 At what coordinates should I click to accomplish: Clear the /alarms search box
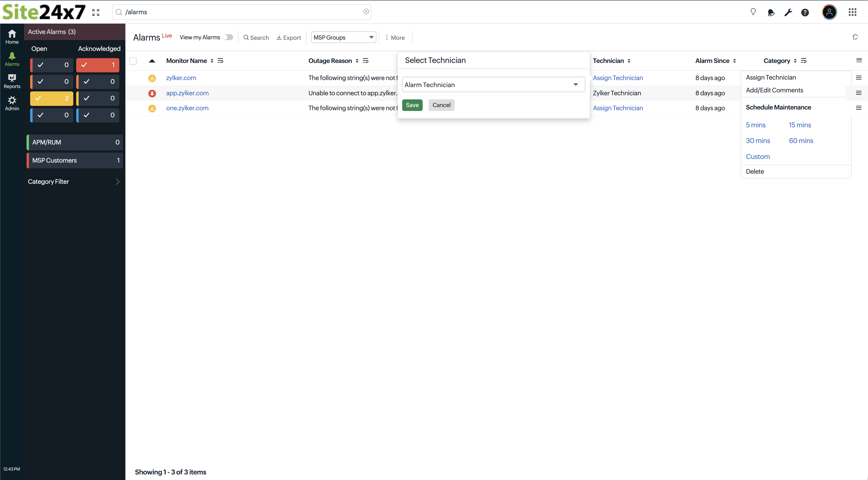[x=366, y=12]
